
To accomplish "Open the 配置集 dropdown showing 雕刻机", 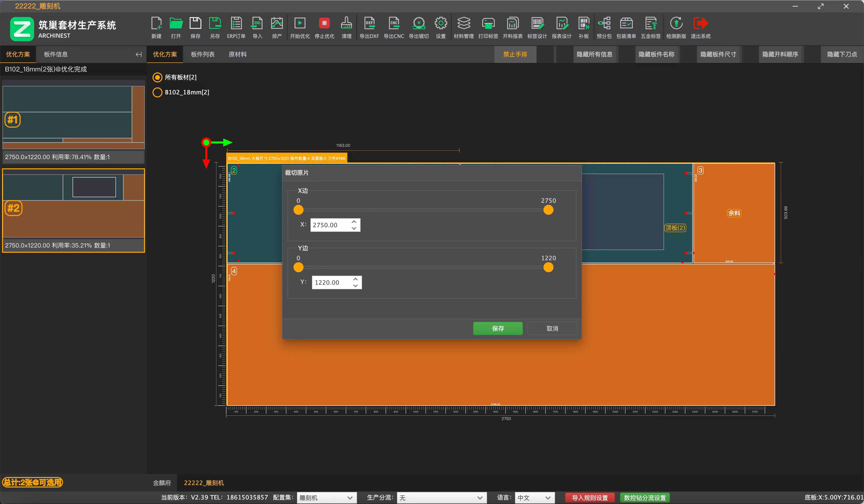I will (x=326, y=498).
